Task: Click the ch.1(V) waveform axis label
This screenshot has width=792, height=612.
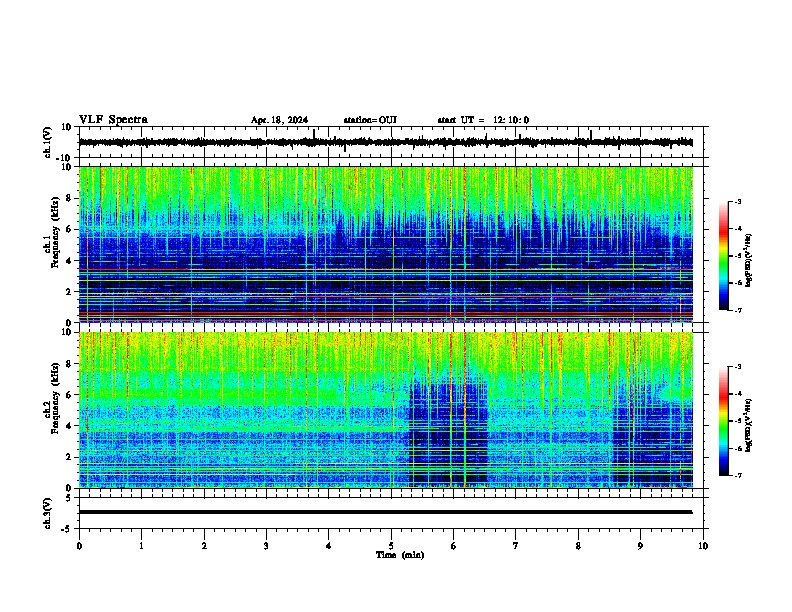Action: (x=48, y=142)
